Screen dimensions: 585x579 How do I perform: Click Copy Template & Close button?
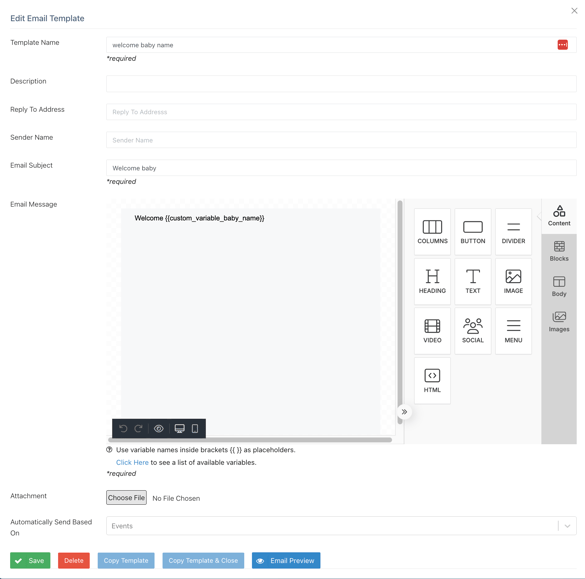pyautogui.click(x=203, y=560)
